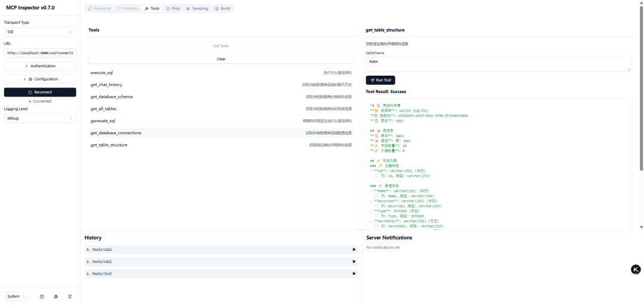Click the History heading
The image size is (644, 305).
pyautogui.click(x=93, y=238)
